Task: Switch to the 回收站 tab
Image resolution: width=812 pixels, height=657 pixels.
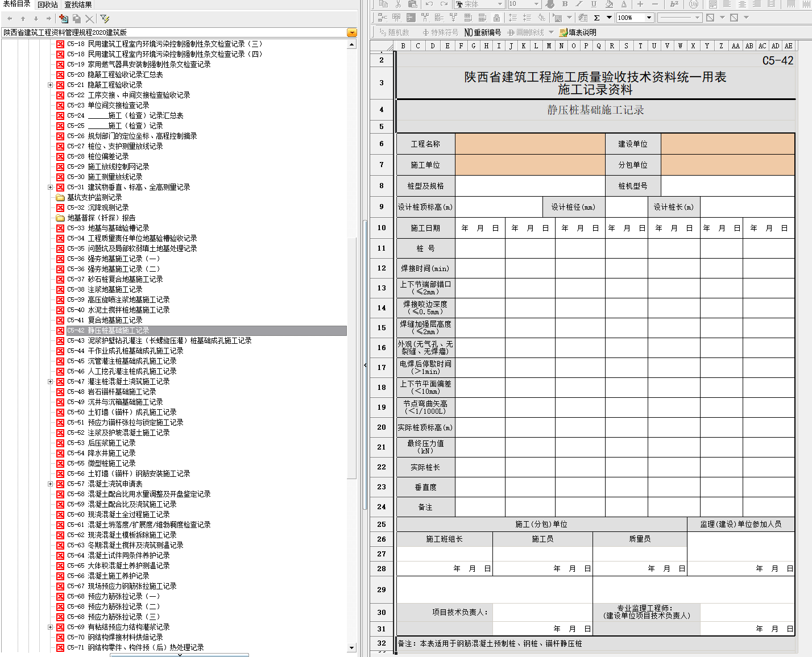Action: (x=48, y=5)
